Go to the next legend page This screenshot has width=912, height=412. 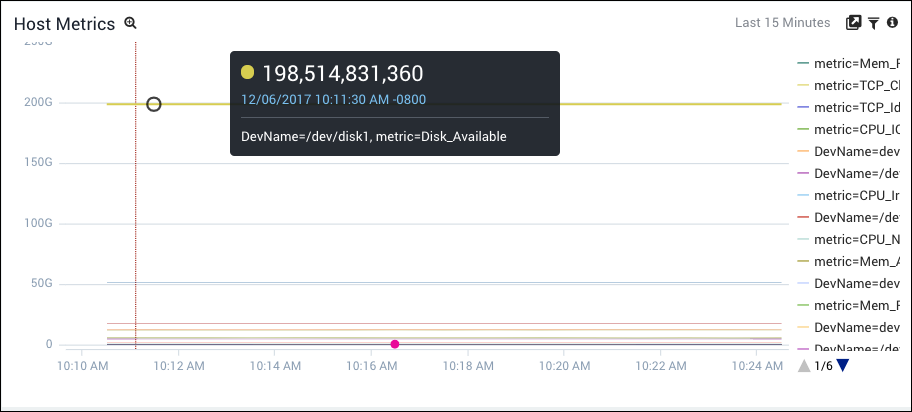842,366
